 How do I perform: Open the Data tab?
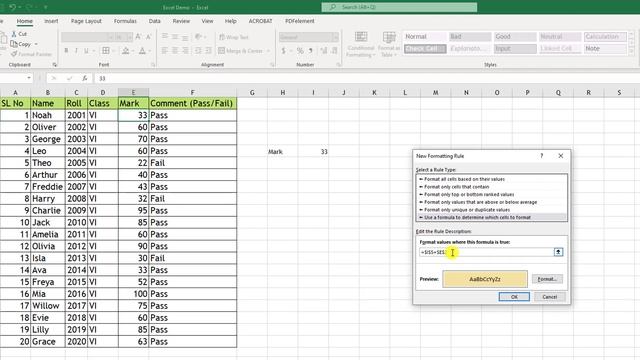tap(155, 21)
